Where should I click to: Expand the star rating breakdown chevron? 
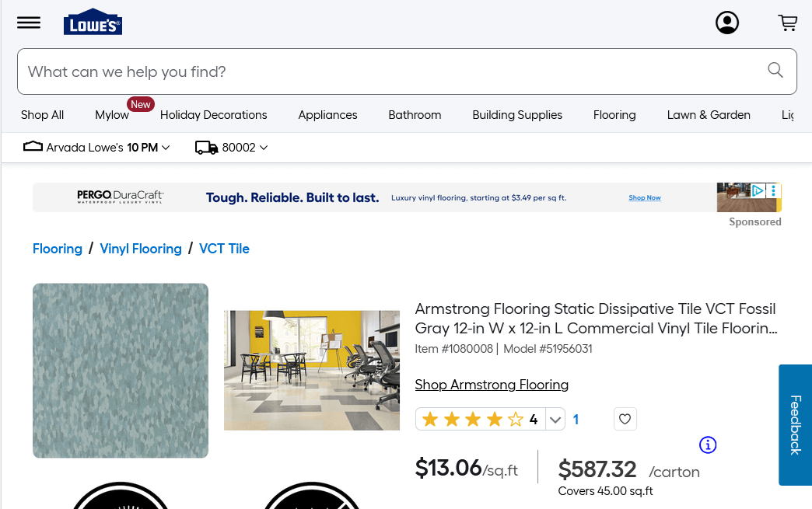coord(555,420)
